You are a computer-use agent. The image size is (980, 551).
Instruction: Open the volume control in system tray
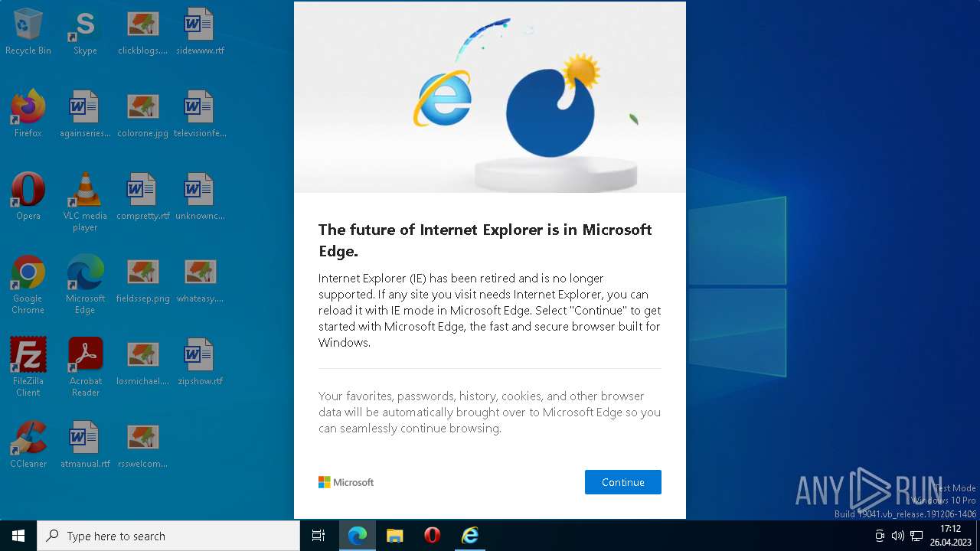(897, 536)
